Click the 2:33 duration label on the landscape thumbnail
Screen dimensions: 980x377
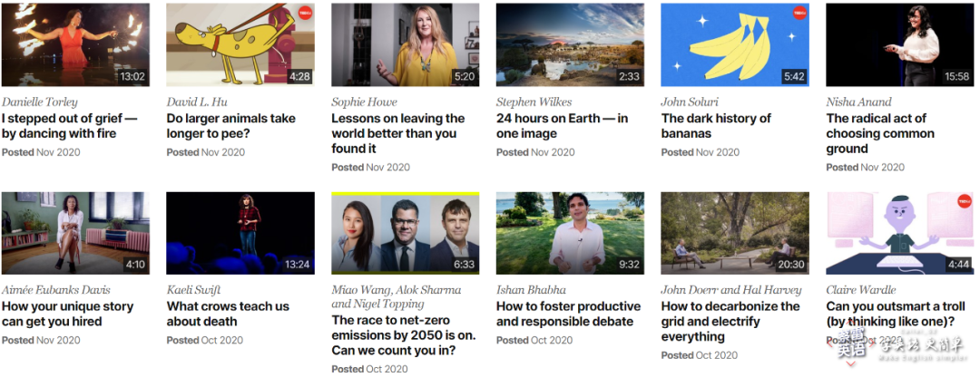(630, 77)
